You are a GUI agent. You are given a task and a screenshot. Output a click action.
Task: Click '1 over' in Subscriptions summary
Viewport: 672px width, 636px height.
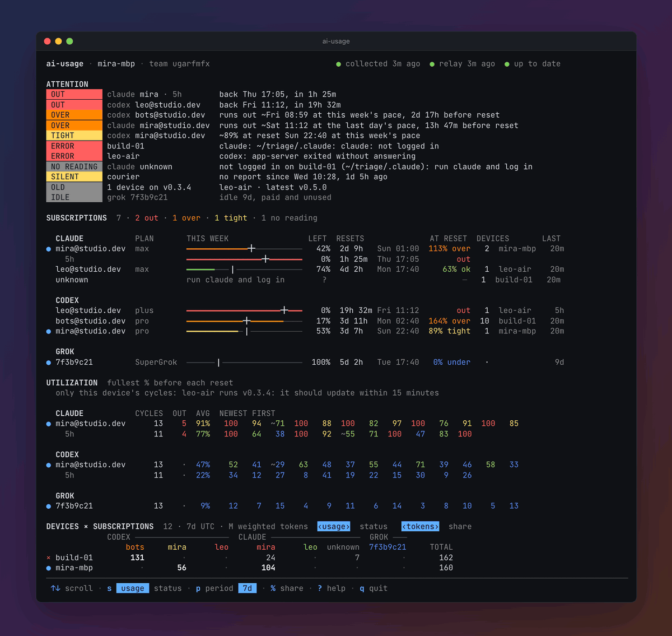[x=186, y=218]
